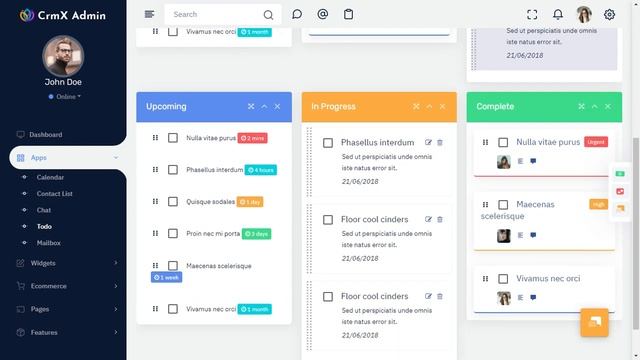The height and width of the screenshot is (360, 640).
Task: Click the page vertical scrollbar
Action: coord(636,233)
